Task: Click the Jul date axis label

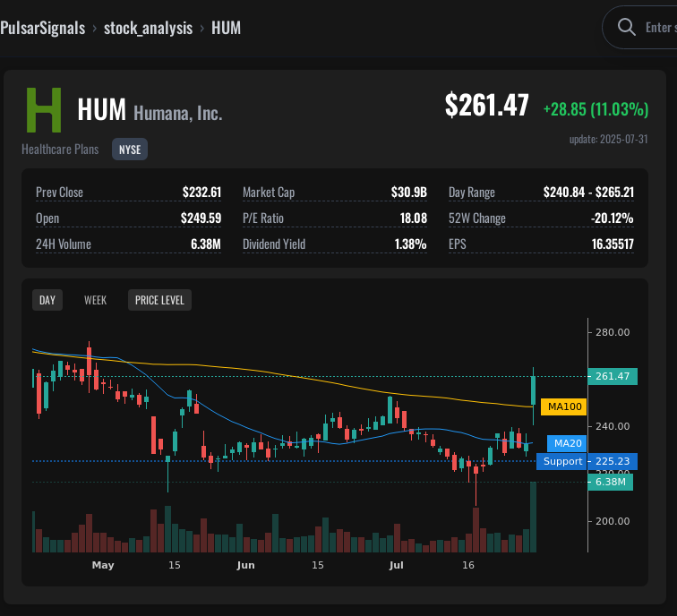Action: point(397,565)
